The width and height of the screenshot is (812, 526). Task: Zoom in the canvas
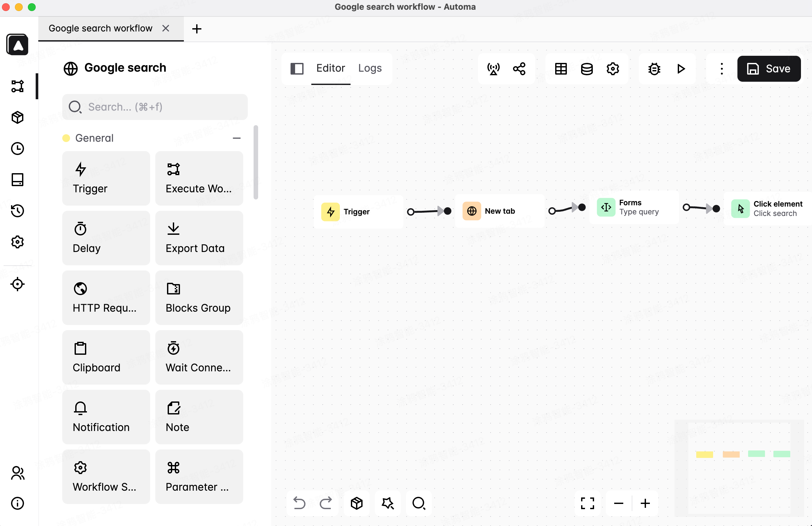[x=645, y=503]
